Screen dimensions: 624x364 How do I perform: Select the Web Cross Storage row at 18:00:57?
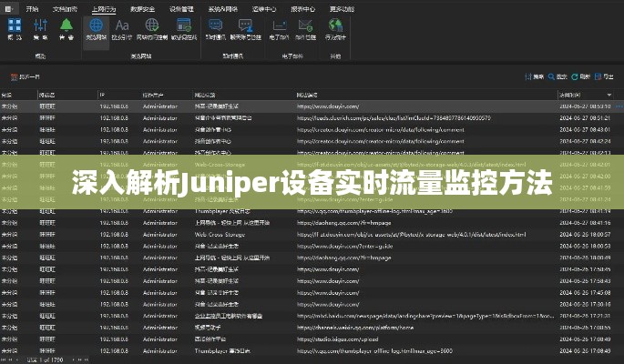coord(312,235)
